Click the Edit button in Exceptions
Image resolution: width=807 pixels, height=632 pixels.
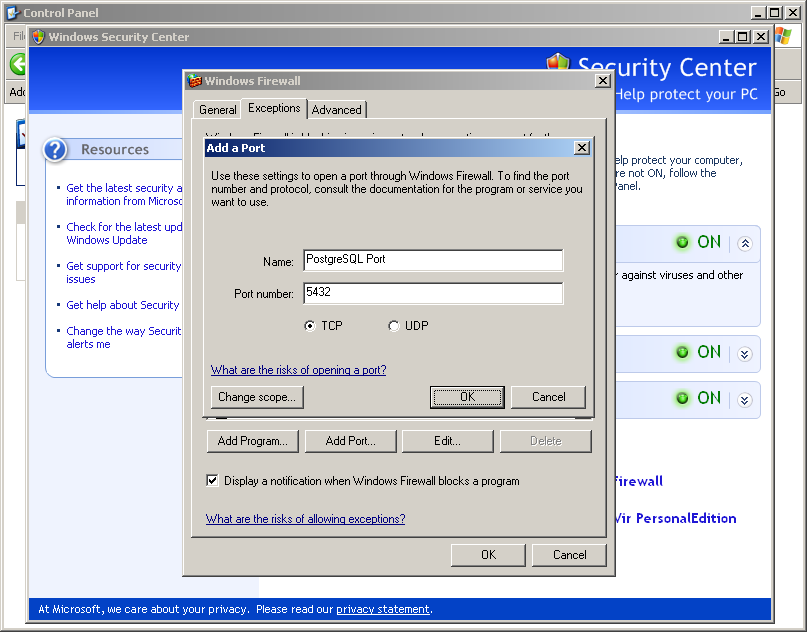447,441
